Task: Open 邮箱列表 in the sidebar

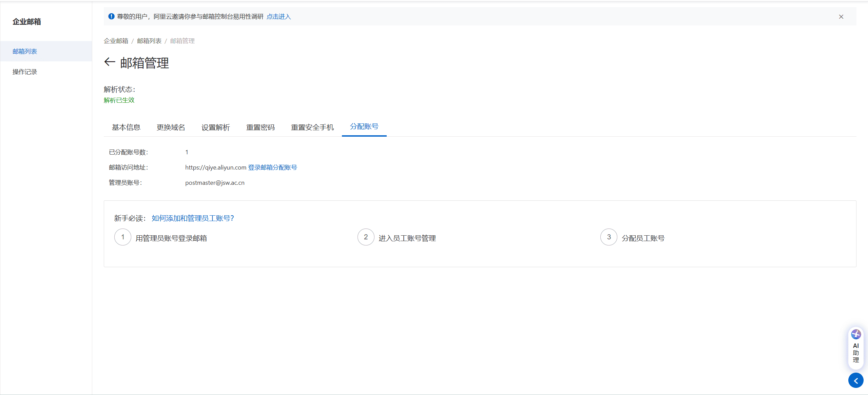Action: [24, 51]
